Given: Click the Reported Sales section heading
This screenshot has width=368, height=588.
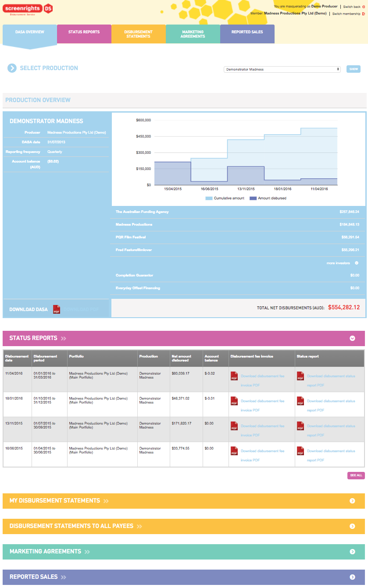Looking at the screenshot, I should [33, 577].
